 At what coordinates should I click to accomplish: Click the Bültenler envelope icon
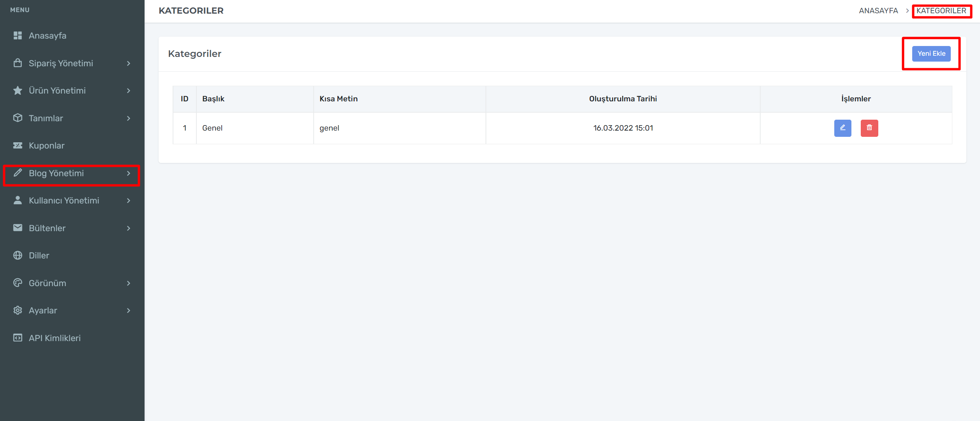[x=18, y=228]
